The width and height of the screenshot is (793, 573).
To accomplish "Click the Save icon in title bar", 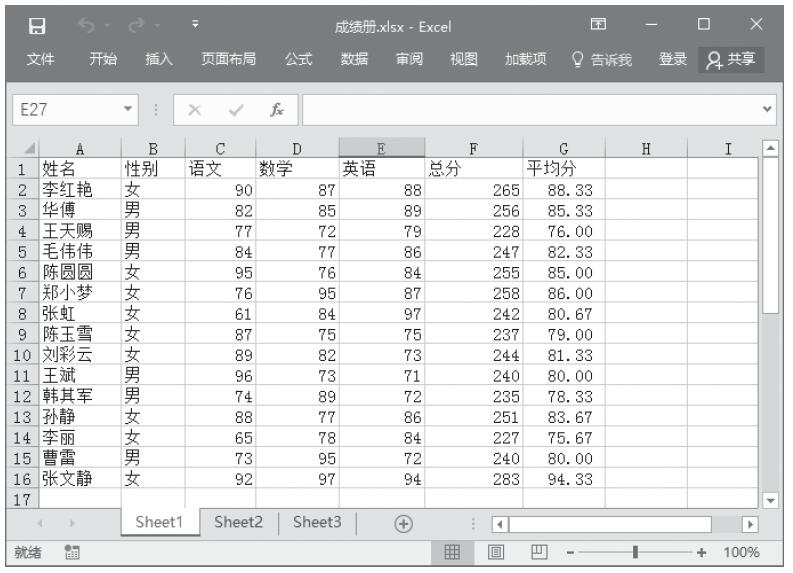I will [36, 26].
